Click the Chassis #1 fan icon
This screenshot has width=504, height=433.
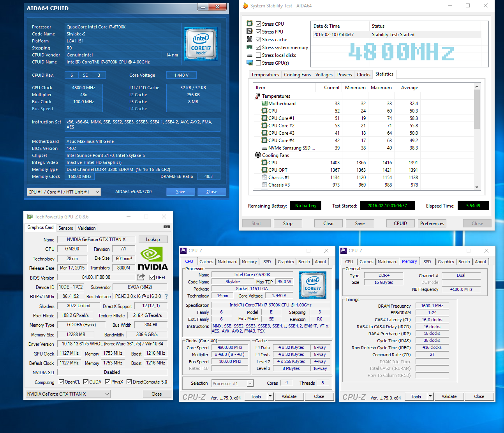(264, 178)
